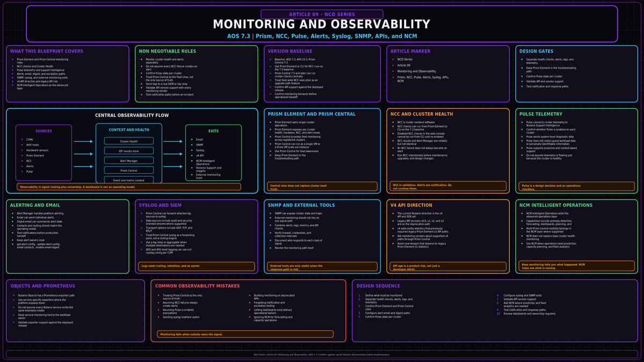Click the "CENTRAL OBSERVABILITY FLOW" heading
The height and width of the screenshot is (362, 644).
click(x=132, y=115)
